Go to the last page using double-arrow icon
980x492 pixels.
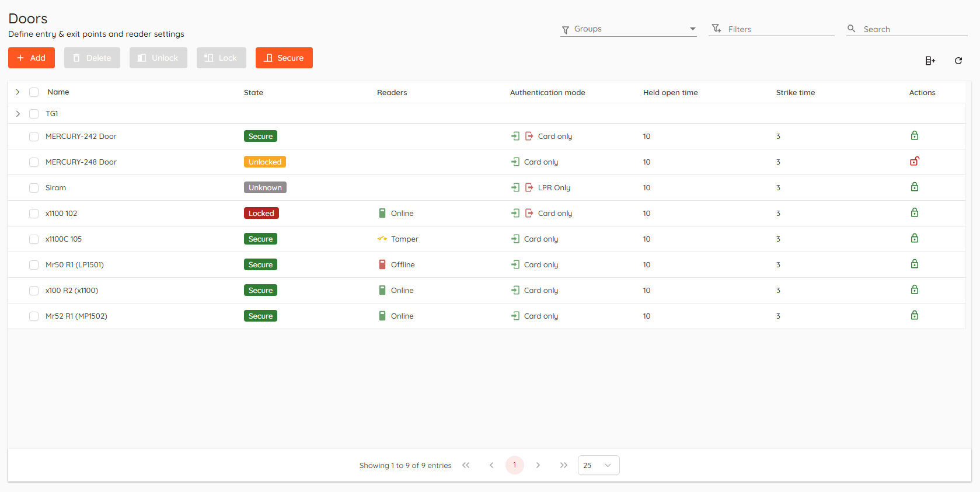coord(563,465)
